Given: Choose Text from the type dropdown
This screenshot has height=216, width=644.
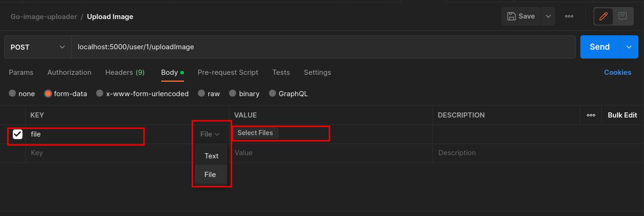Looking at the screenshot, I should pyautogui.click(x=211, y=156).
